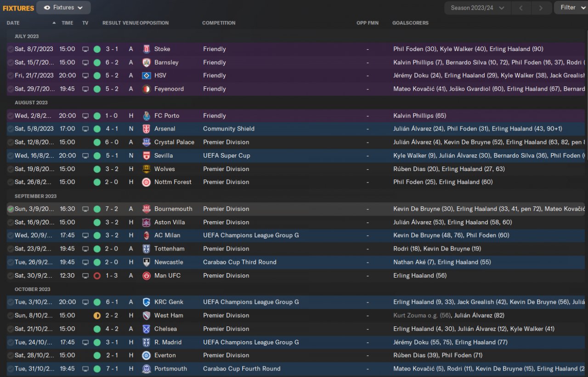Click the draw indicator on the West Ham row
The height and width of the screenshot is (377, 588).
[97, 316]
